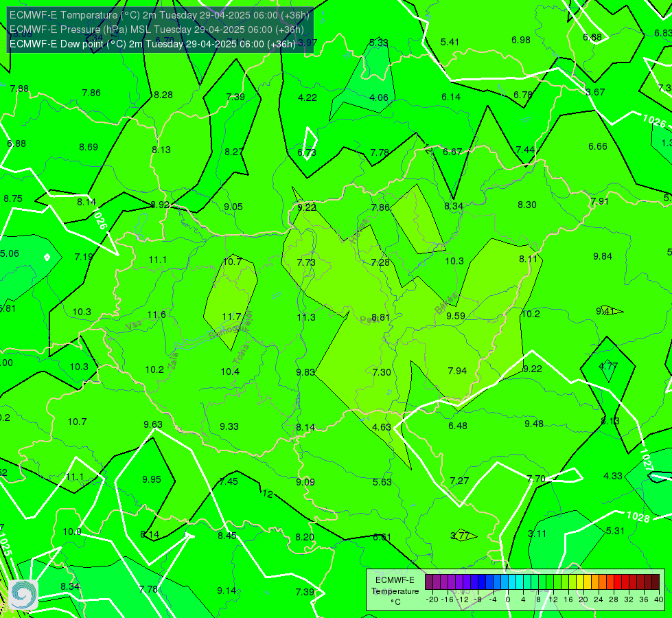Click the 7.30 dew point value
The height and width of the screenshot is (618, 672).
pyautogui.click(x=382, y=372)
